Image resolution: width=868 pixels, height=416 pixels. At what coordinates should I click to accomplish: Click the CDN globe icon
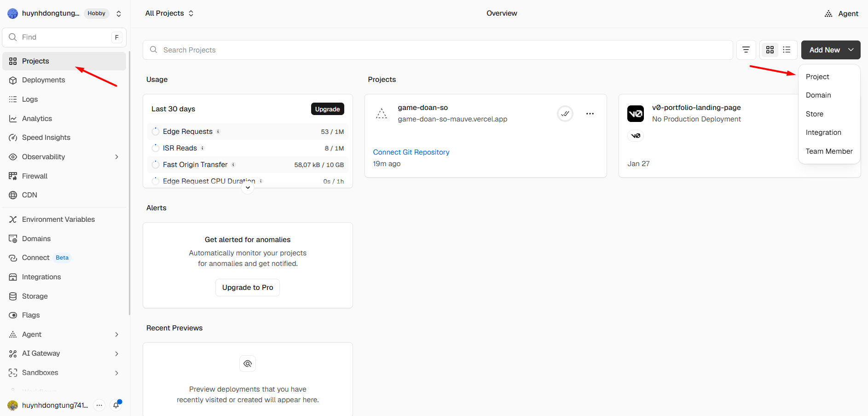(x=13, y=195)
